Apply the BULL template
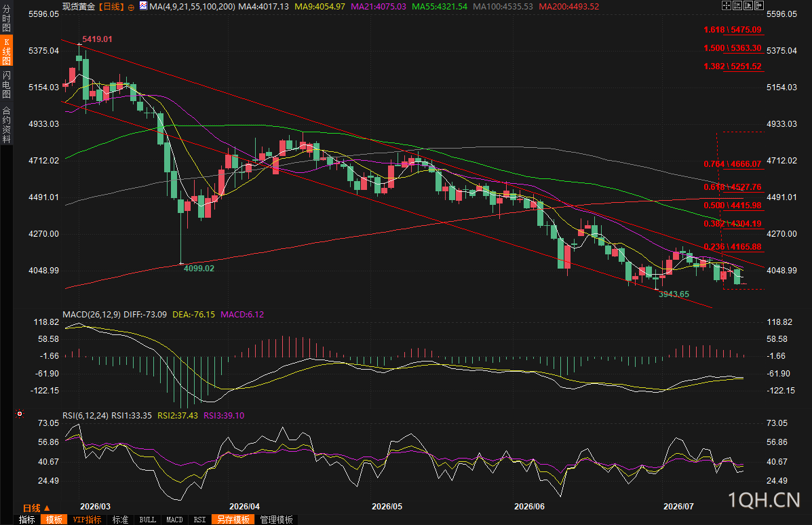Screen dimensions: 812x525 click(148, 520)
